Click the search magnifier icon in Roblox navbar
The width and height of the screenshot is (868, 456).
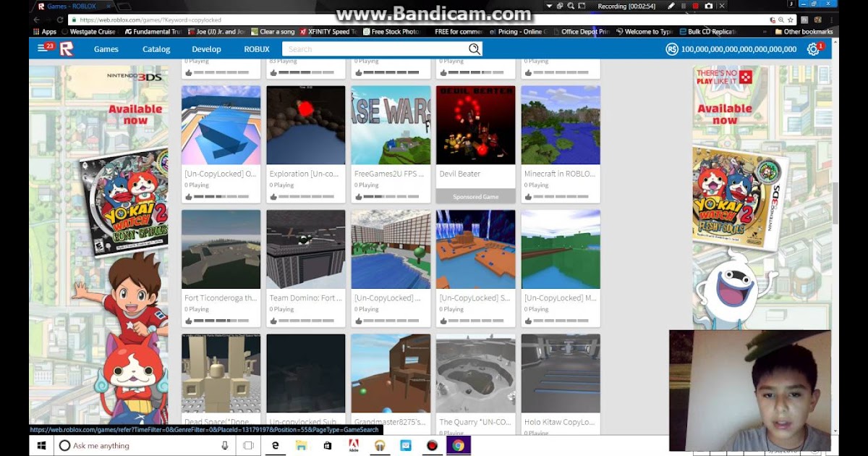coord(474,49)
